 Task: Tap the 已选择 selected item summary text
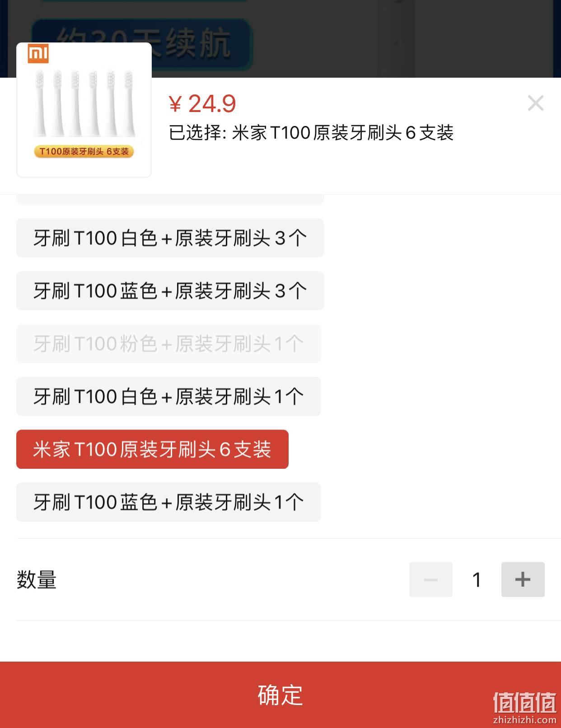click(x=311, y=133)
